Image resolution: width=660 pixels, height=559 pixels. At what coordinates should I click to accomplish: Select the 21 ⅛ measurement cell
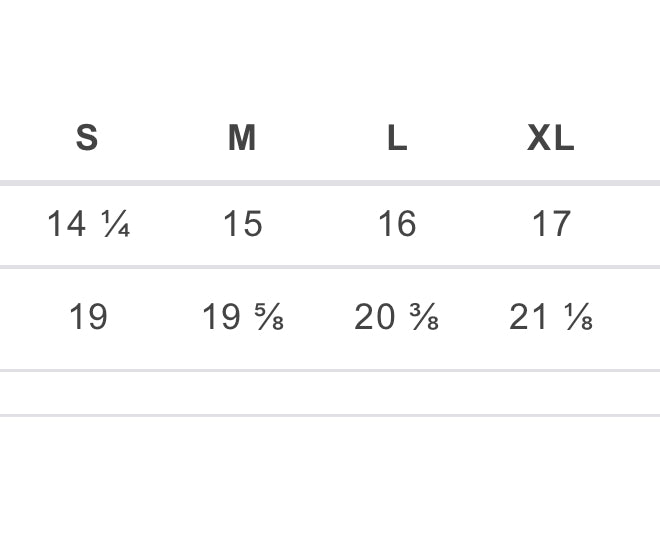(551, 318)
